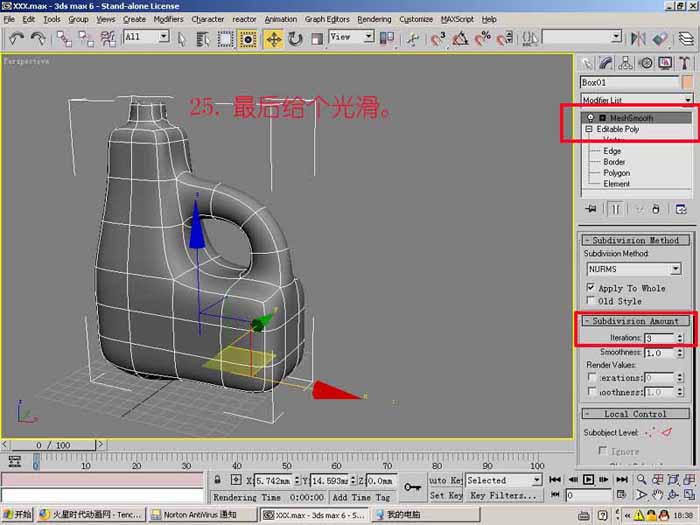Tick the render Iterations checkbox
The width and height of the screenshot is (700, 525).
[x=592, y=378]
